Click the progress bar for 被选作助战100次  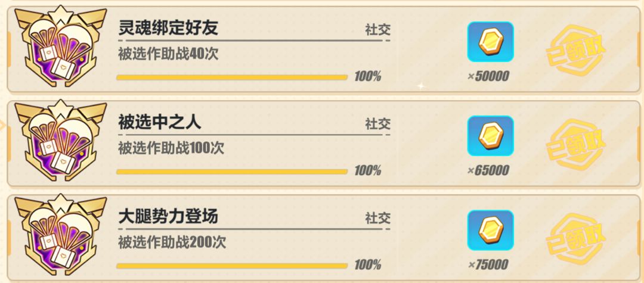[x=232, y=172]
